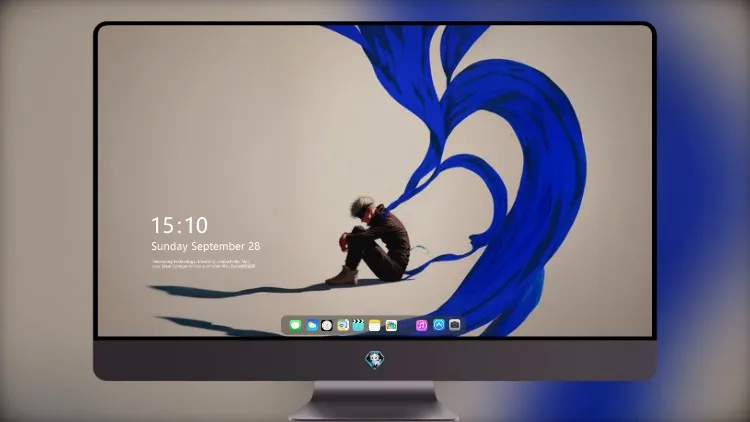This screenshot has width=750, height=422.
Task: Click the 15:10 clock widget
Action: [180, 225]
